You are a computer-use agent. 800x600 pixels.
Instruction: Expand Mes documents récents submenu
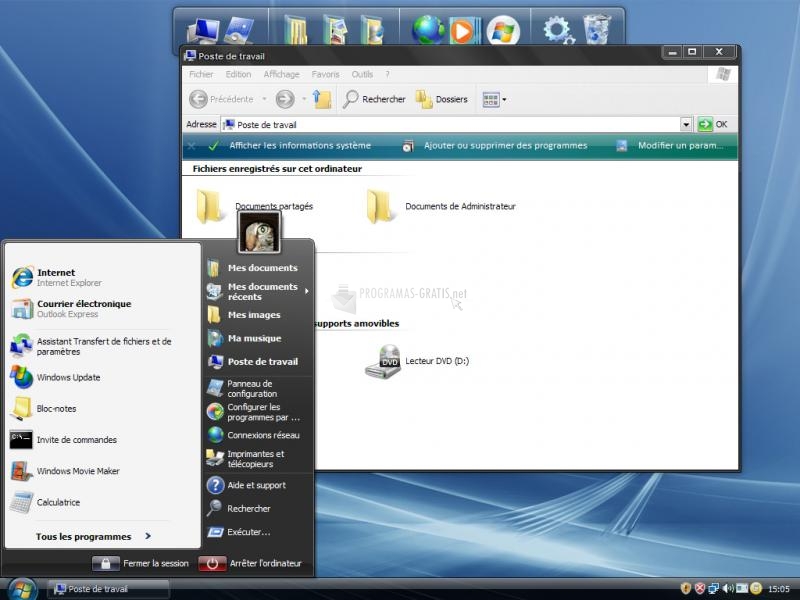tap(258, 291)
